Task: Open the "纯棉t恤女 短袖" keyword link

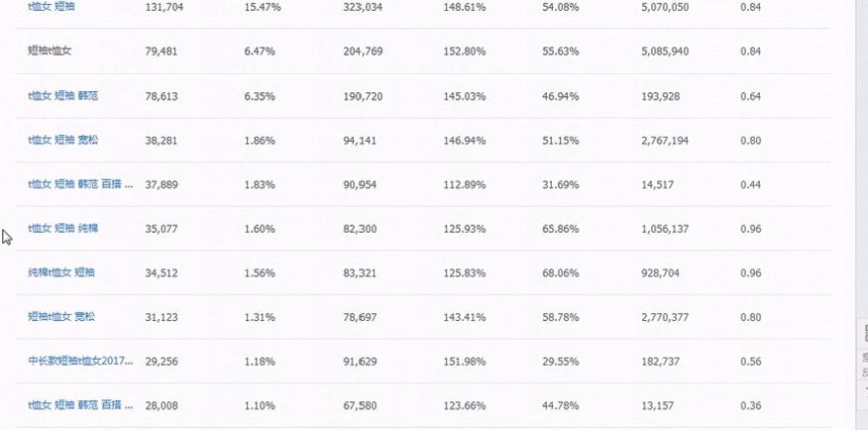Action: [61, 272]
